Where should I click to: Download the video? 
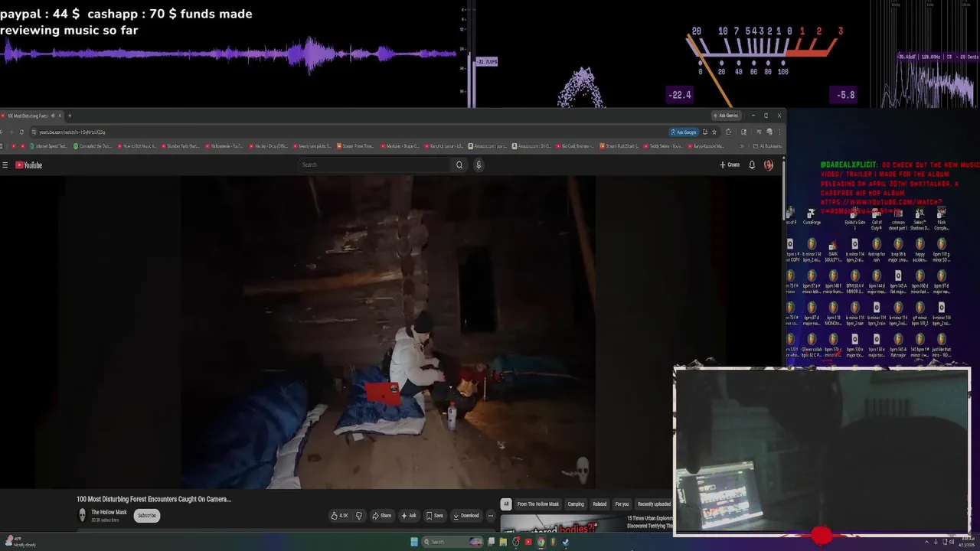[465, 515]
